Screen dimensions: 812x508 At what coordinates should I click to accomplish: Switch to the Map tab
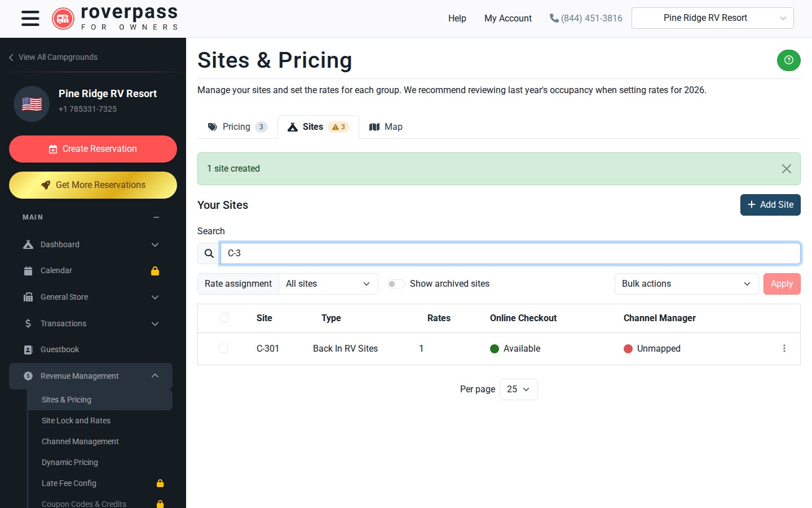pos(386,127)
